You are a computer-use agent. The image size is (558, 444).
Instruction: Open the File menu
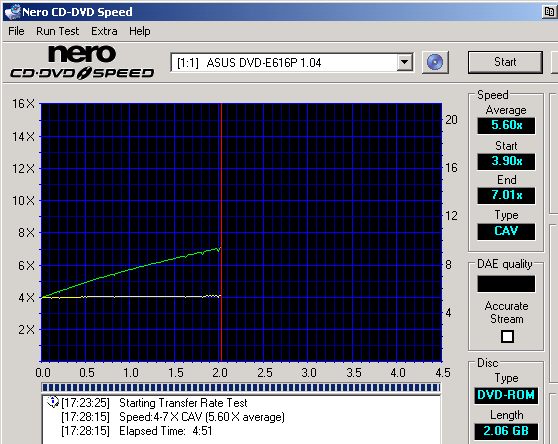tap(16, 31)
